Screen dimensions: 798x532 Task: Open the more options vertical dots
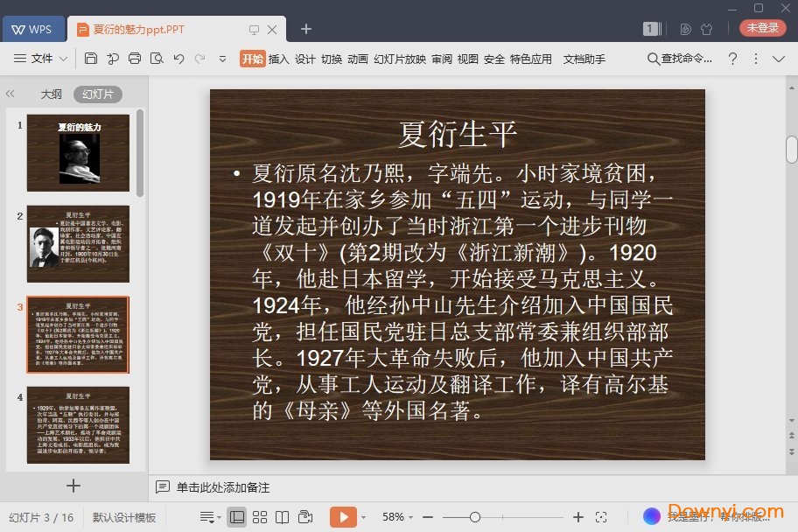click(x=756, y=59)
